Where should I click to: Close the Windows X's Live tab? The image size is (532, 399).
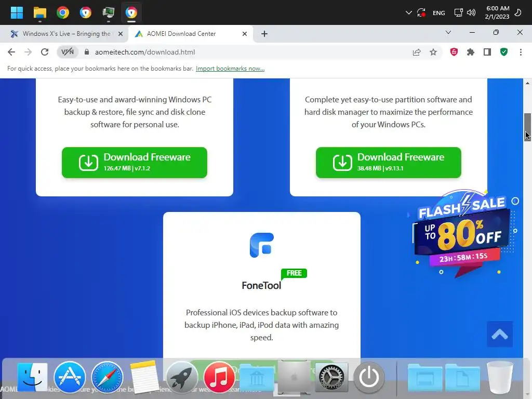pyautogui.click(x=120, y=34)
